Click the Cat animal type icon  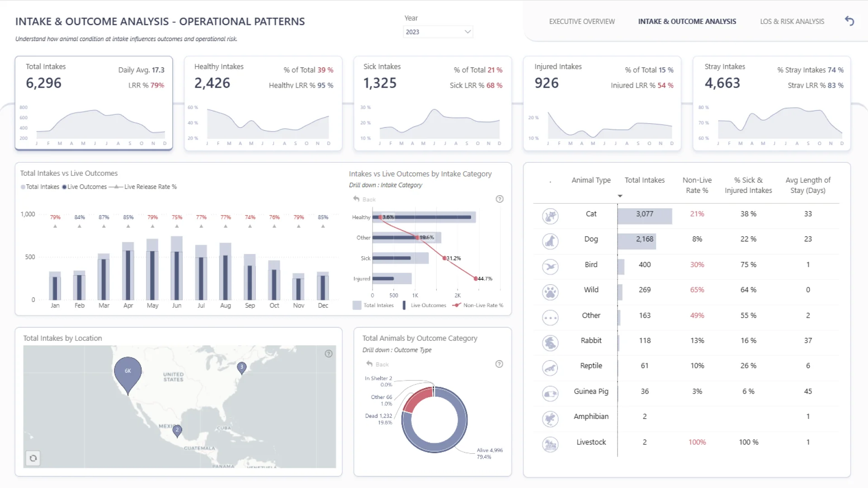[550, 216]
